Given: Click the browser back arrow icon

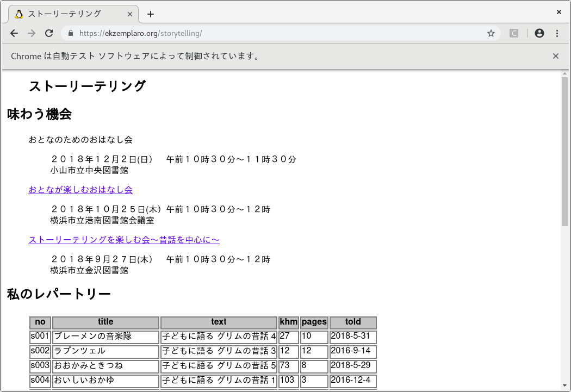Looking at the screenshot, I should coord(14,33).
